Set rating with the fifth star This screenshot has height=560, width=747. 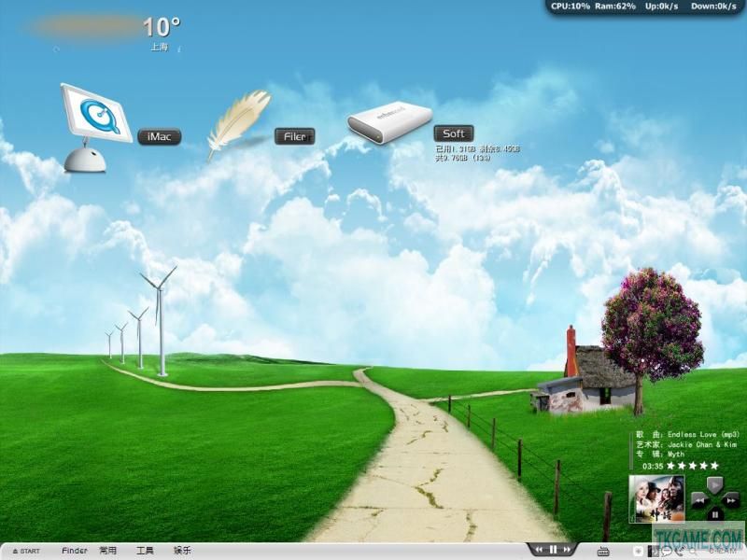pyautogui.click(x=714, y=466)
